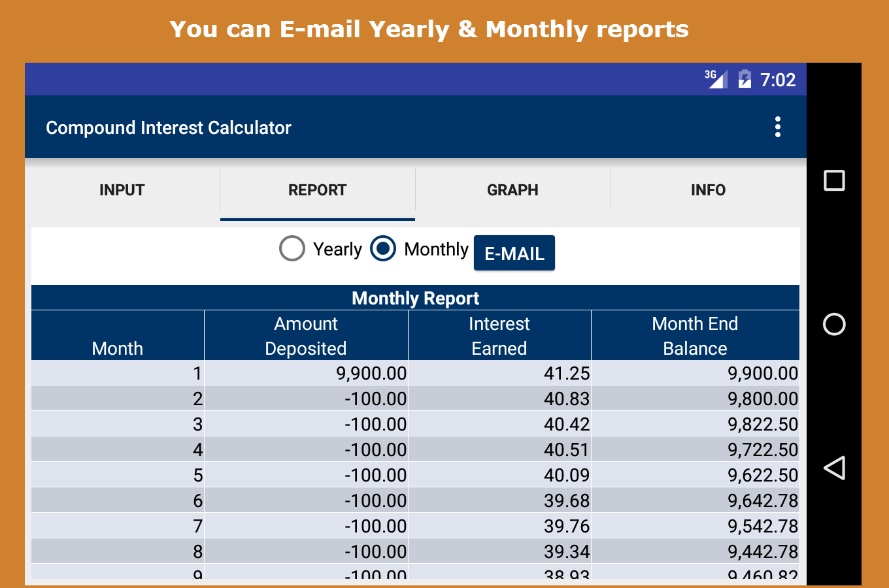Click the 39.76 interest earned cell
The height and width of the screenshot is (588, 889).
(x=499, y=526)
